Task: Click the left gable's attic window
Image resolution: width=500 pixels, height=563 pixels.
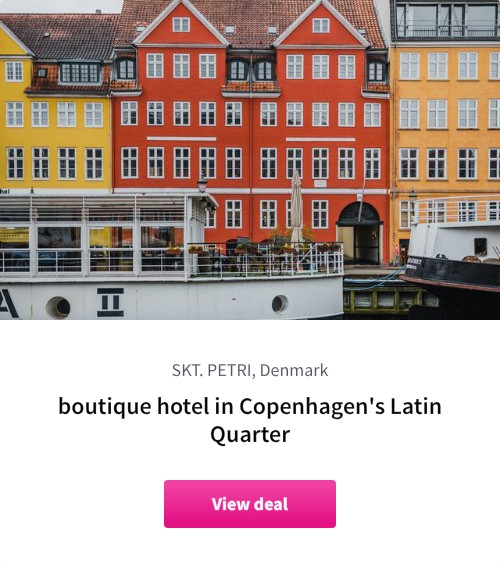Action: [x=181, y=25]
